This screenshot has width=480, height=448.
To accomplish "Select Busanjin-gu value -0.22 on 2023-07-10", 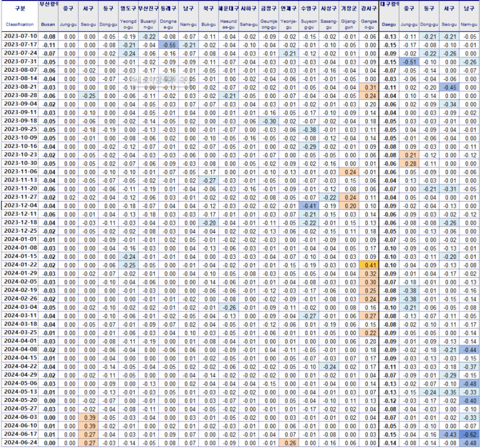I will 148,36.
